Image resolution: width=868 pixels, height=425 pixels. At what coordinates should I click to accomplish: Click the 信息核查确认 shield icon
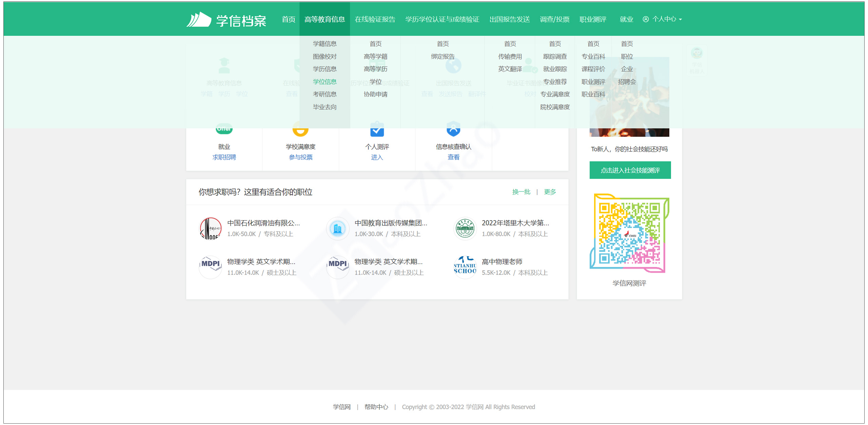pyautogui.click(x=453, y=129)
